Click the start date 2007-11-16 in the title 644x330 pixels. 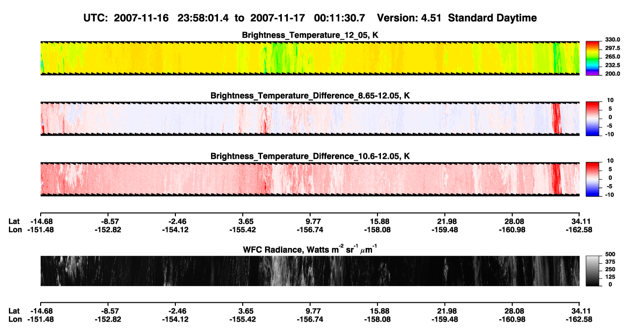coord(142,18)
